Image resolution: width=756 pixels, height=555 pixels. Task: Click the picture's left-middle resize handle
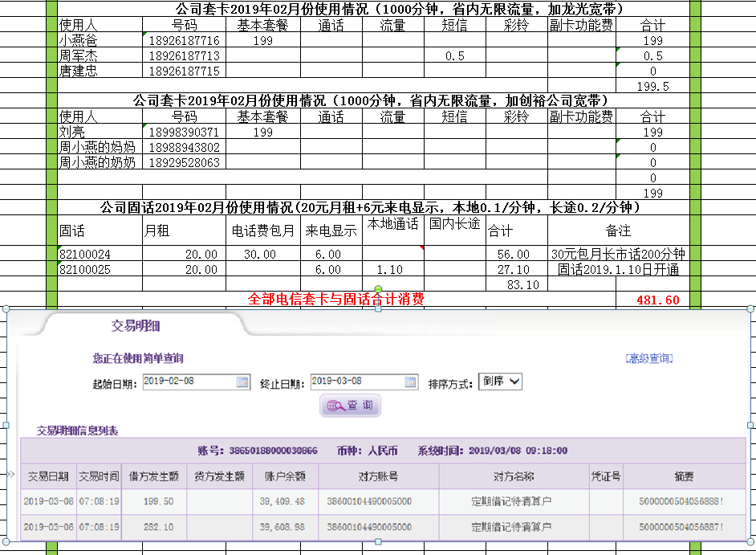[5, 426]
